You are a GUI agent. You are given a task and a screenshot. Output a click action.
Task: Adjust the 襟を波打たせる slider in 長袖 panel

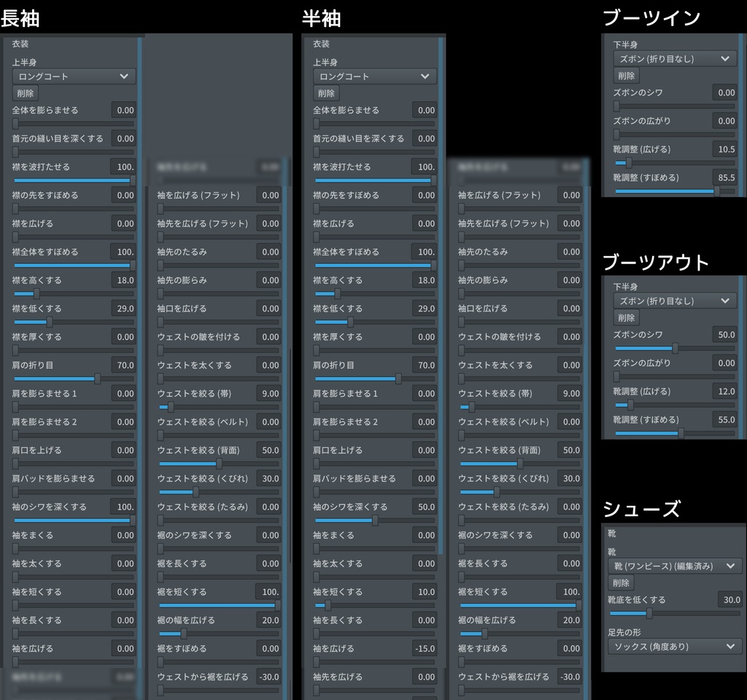click(x=73, y=179)
